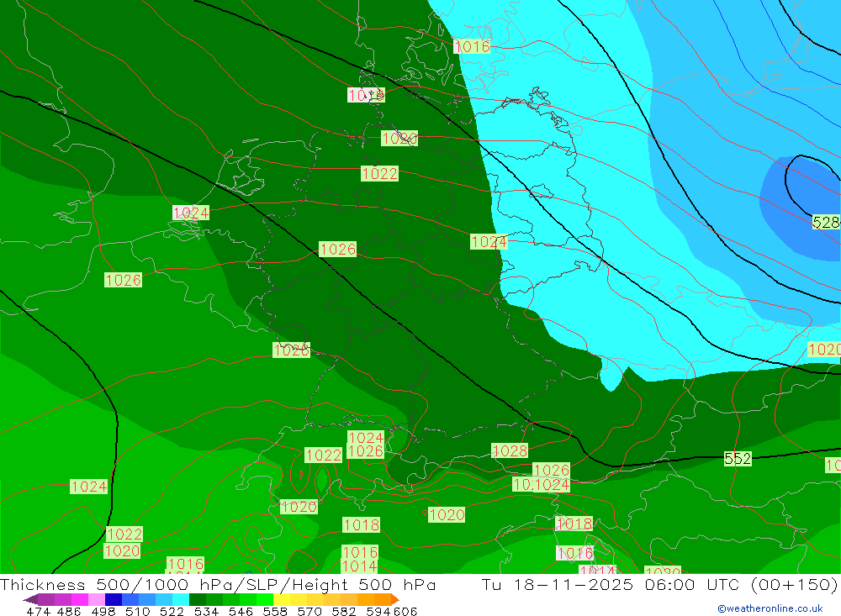Click the '474' legend value

38,611
